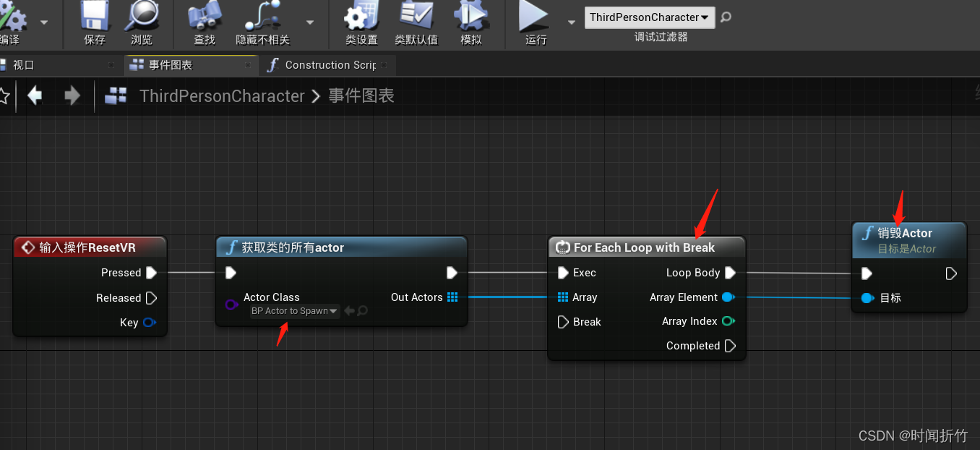Click the favorite star icon in graph header
Viewport: 980px width, 450px height.
point(4,95)
